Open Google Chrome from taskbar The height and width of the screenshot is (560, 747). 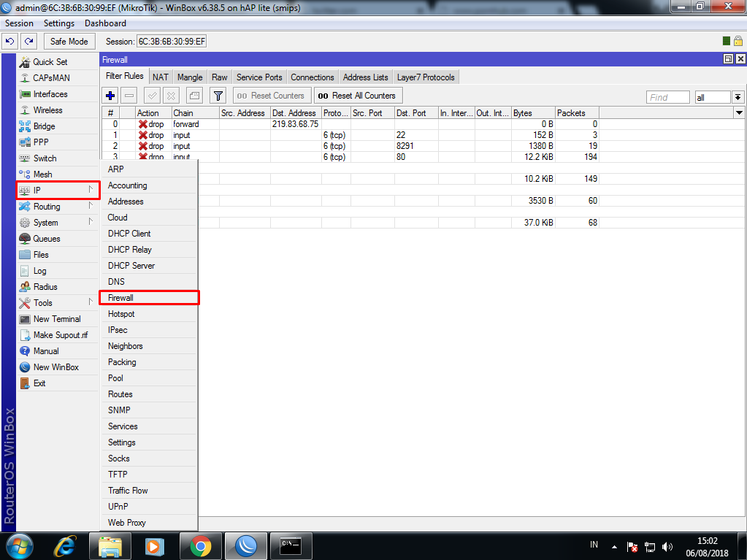(201, 546)
